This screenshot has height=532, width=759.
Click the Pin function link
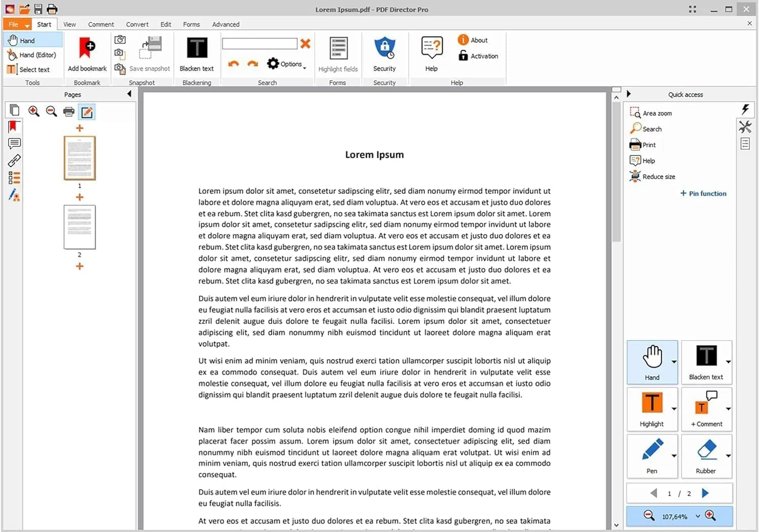point(703,193)
